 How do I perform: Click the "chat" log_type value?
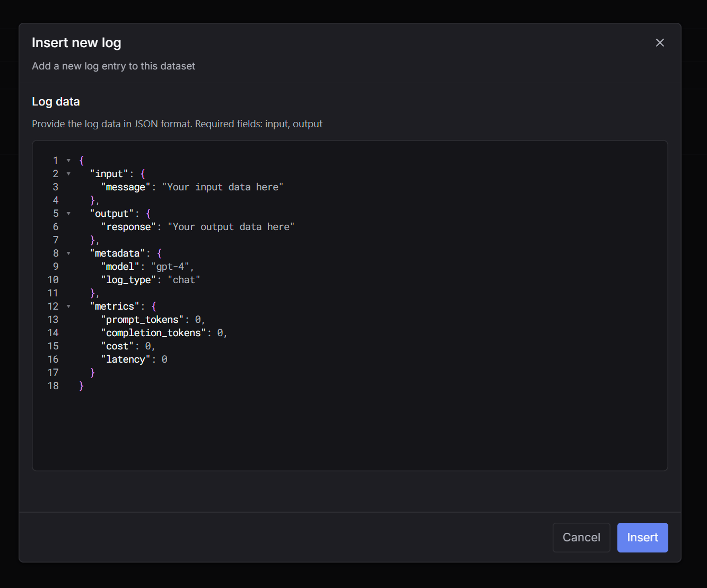[x=184, y=280]
